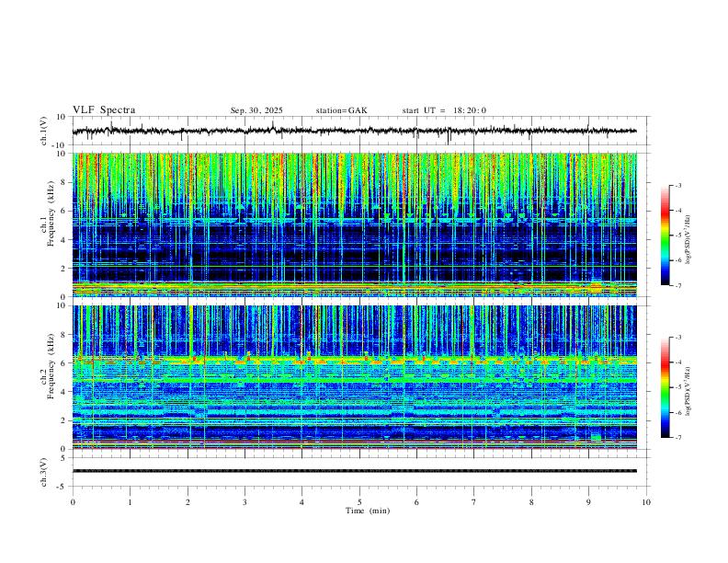The image size is (728, 563).
Task: Click the 'start UT = 18:20:0' label
Action: [x=444, y=110]
